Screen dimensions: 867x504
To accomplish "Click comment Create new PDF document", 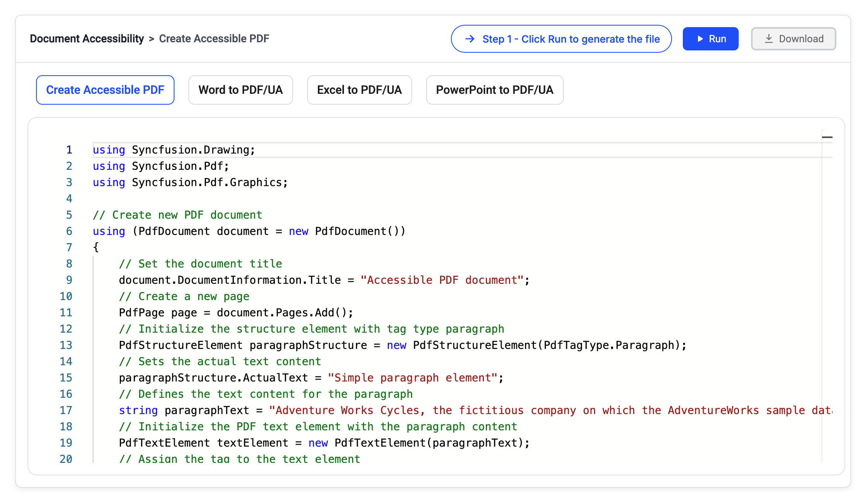I will coord(177,215).
